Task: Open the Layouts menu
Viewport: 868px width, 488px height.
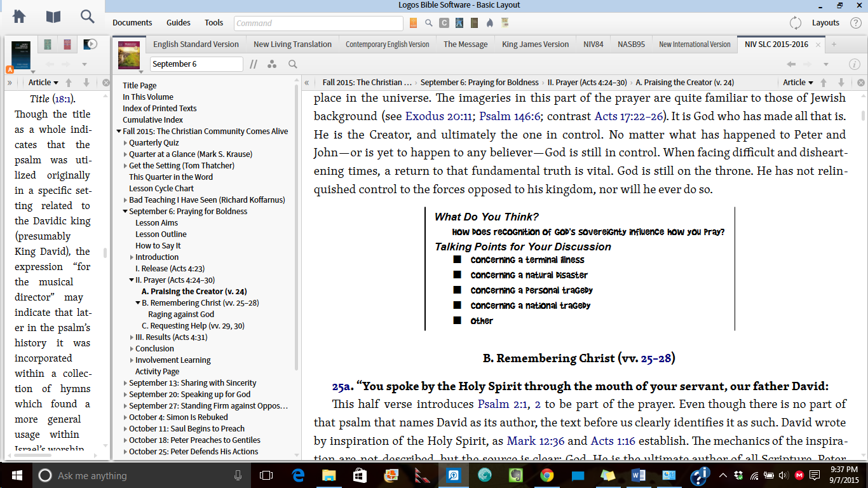Action: pos(825,23)
